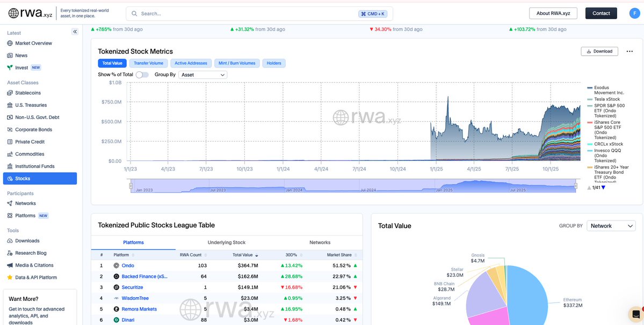Screen dimensions: 644x325
Task: Open Remora Markets platform link
Action: click(139, 309)
